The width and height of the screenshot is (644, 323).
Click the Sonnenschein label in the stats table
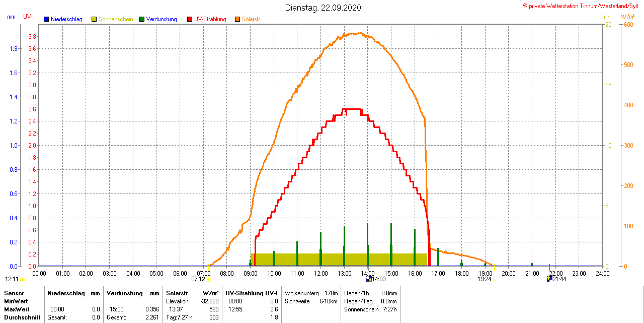click(361, 309)
